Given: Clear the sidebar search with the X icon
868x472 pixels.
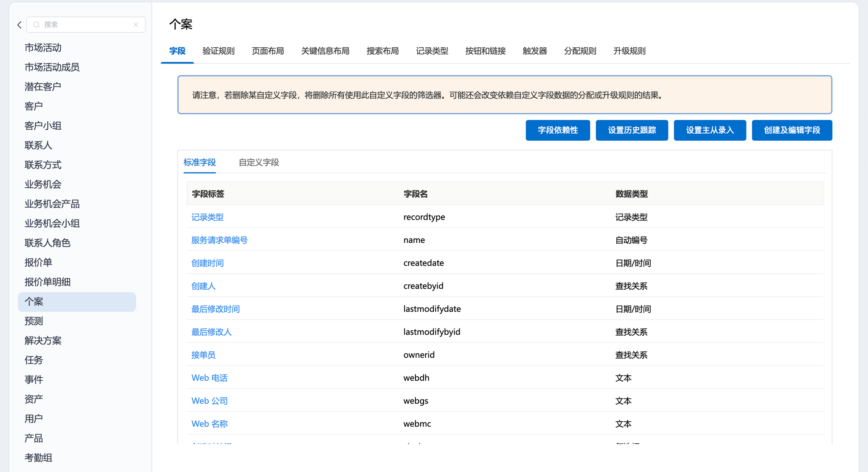Looking at the screenshot, I should [x=136, y=25].
